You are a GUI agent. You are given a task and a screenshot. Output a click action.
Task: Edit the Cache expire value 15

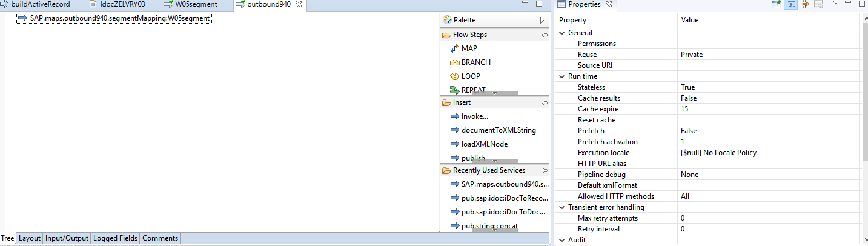click(x=684, y=109)
